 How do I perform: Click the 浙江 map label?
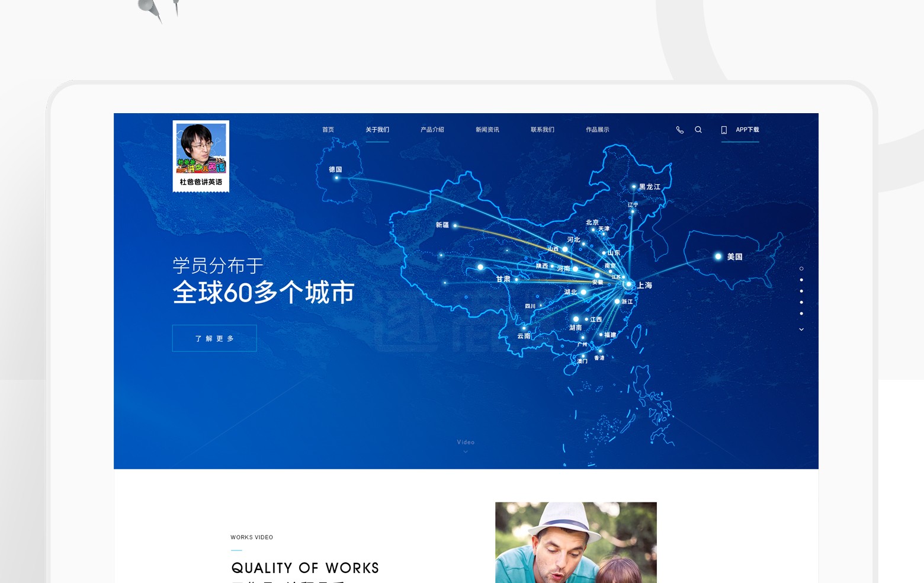[x=627, y=302]
